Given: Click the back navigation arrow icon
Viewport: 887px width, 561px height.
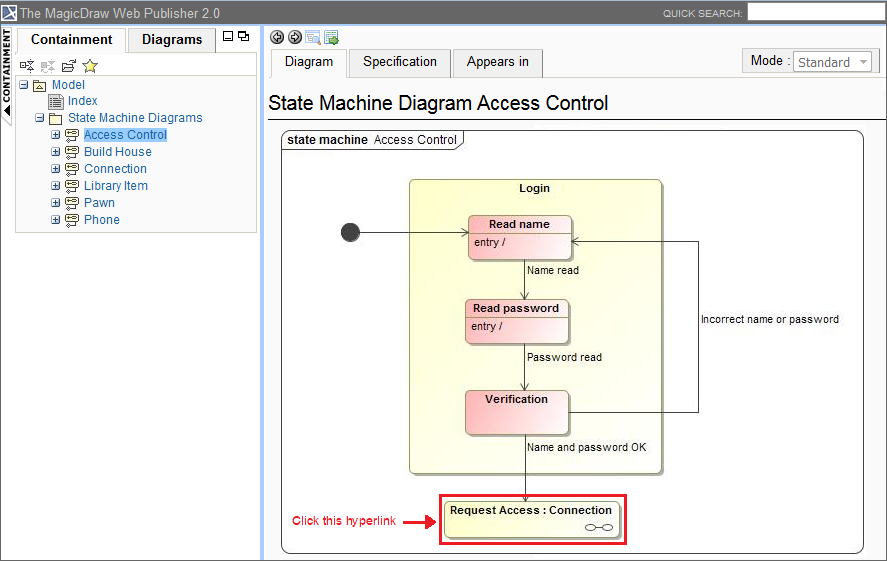Looking at the screenshot, I should (x=278, y=37).
